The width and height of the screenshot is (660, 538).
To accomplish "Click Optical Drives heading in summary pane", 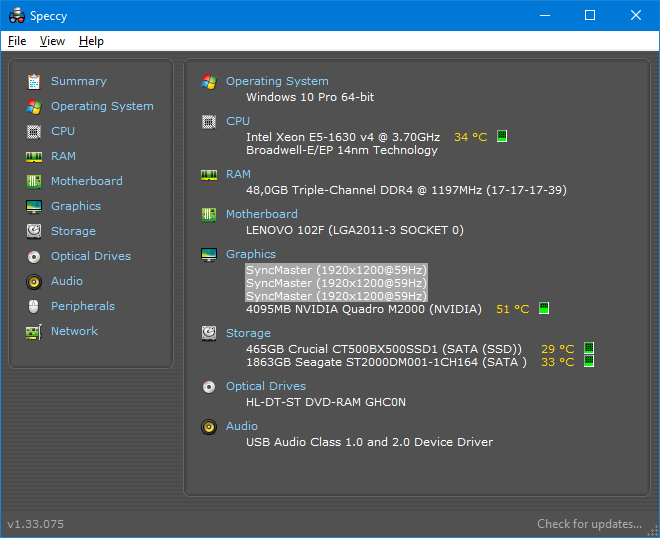I will 266,386.
